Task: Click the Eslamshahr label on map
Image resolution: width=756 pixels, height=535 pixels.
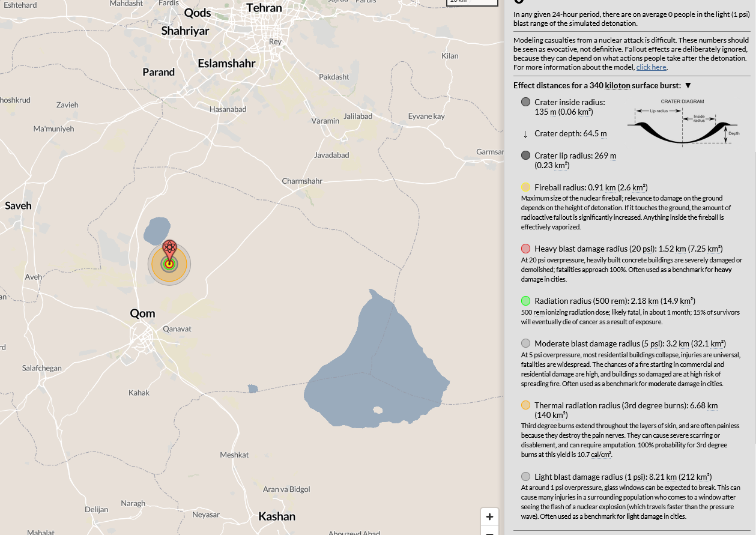Action: pyautogui.click(x=226, y=63)
